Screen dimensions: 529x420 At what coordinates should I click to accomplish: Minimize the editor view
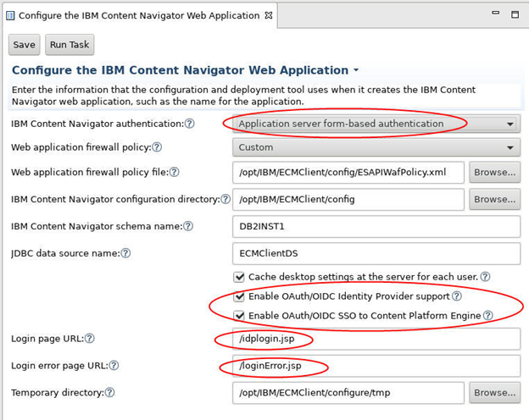coord(496,13)
